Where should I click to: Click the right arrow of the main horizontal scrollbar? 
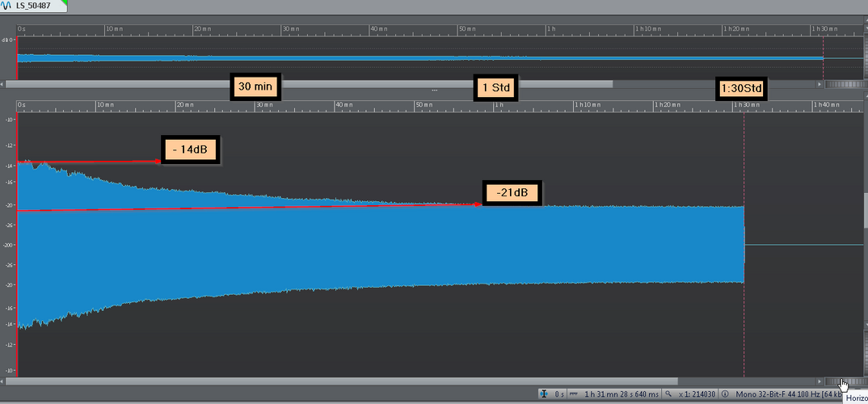[x=820, y=381]
